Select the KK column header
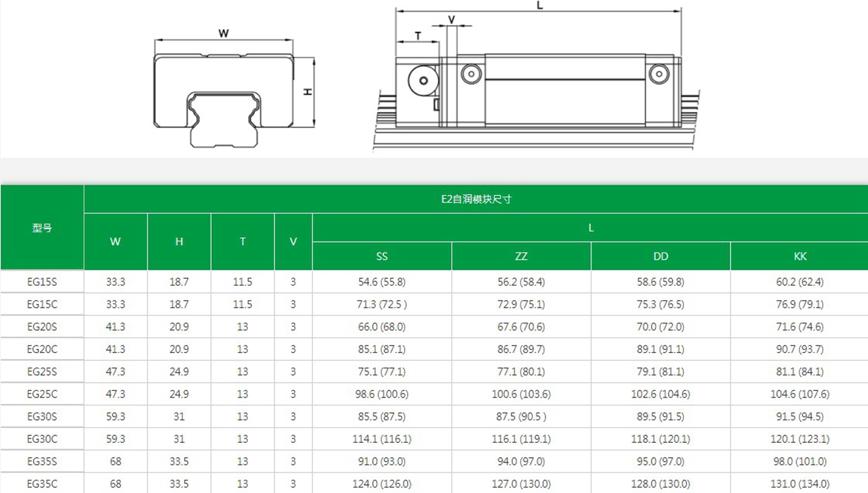Screen dimensions: 868x493 [800, 257]
